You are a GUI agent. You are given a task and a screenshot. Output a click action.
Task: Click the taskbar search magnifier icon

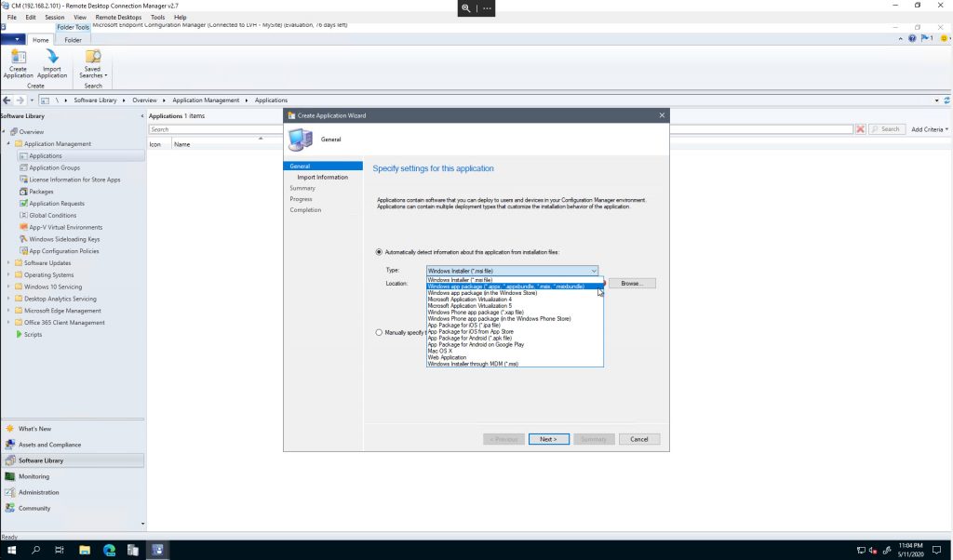[x=36, y=551]
